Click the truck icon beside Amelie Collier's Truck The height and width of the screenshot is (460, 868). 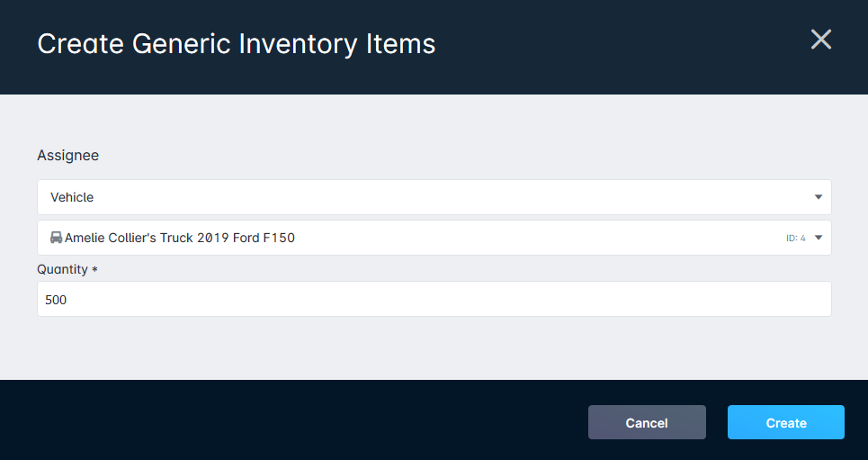pos(57,238)
